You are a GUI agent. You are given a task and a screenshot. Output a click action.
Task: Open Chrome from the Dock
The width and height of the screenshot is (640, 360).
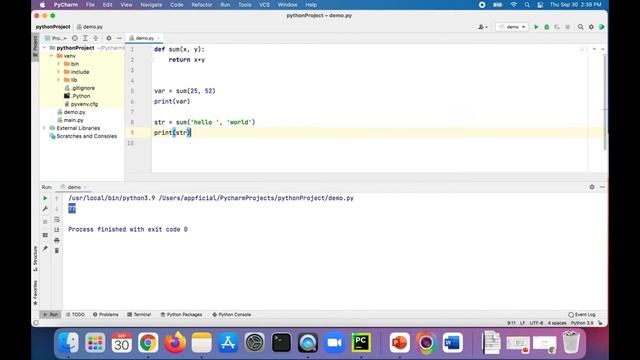tap(148, 342)
